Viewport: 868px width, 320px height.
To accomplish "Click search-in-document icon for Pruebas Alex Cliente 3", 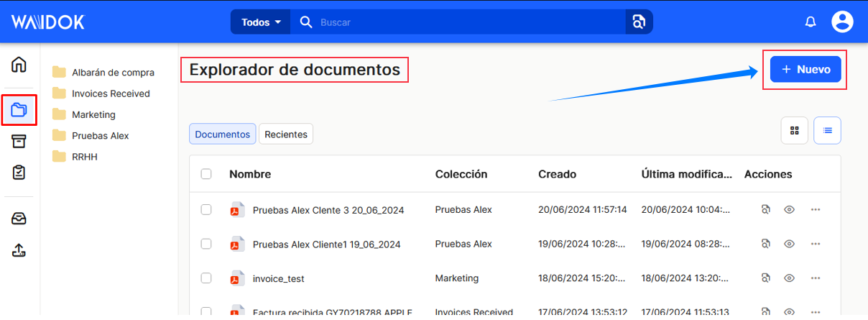I will 766,210.
